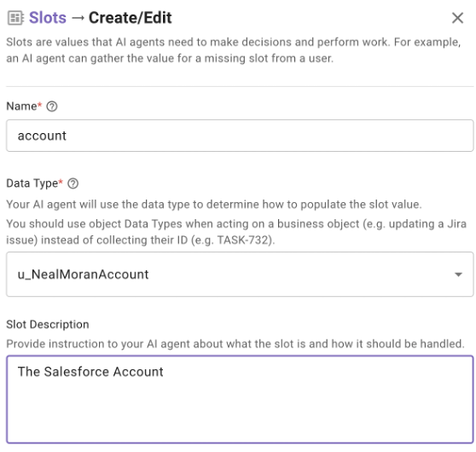Open the Slots breadcrumb link

click(48, 18)
